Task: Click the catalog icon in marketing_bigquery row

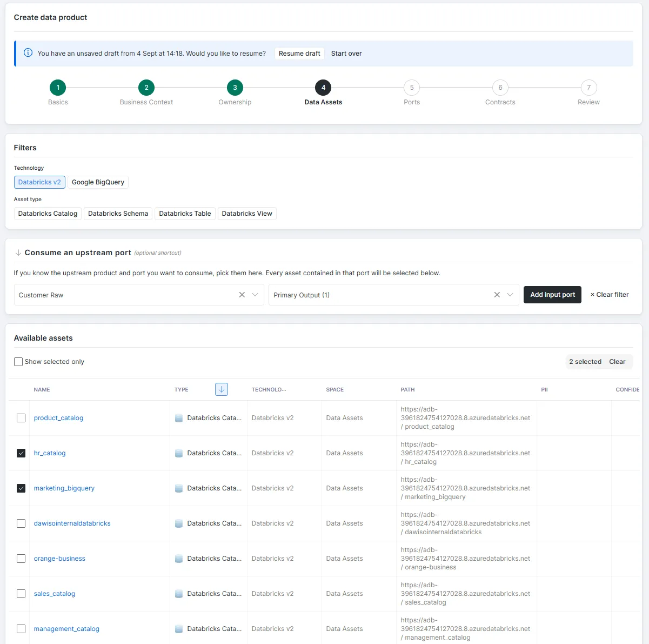Action: click(179, 488)
